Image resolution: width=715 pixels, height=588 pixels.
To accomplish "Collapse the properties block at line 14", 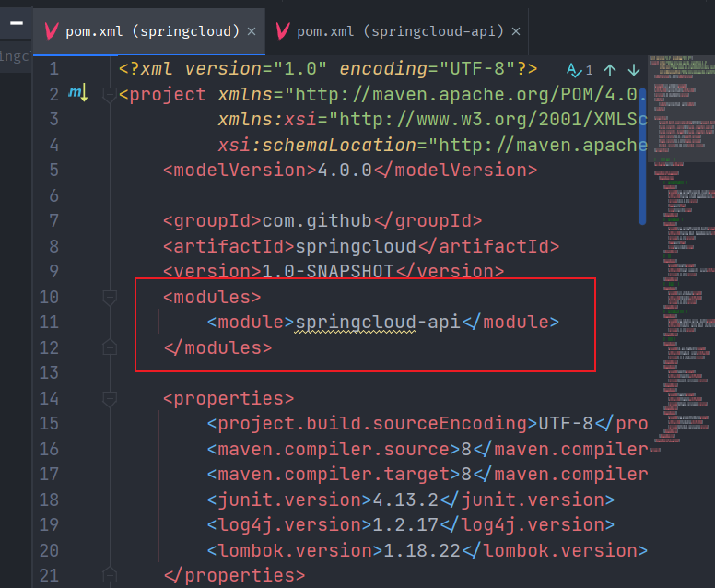I will (110, 398).
